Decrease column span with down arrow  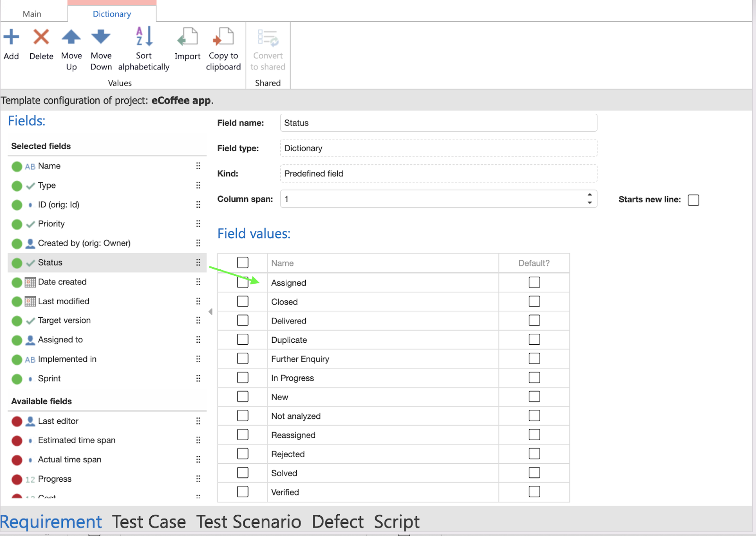click(589, 203)
